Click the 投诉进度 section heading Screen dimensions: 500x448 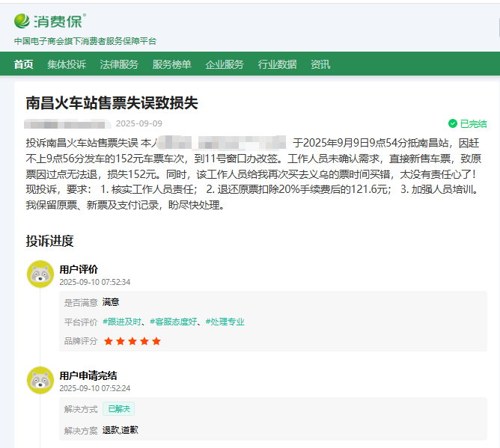click(49, 241)
